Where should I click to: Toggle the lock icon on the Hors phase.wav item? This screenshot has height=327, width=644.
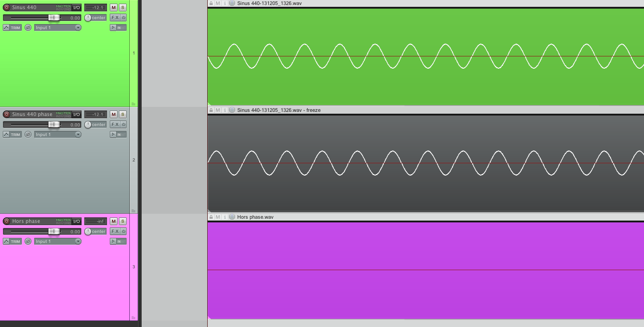click(211, 217)
